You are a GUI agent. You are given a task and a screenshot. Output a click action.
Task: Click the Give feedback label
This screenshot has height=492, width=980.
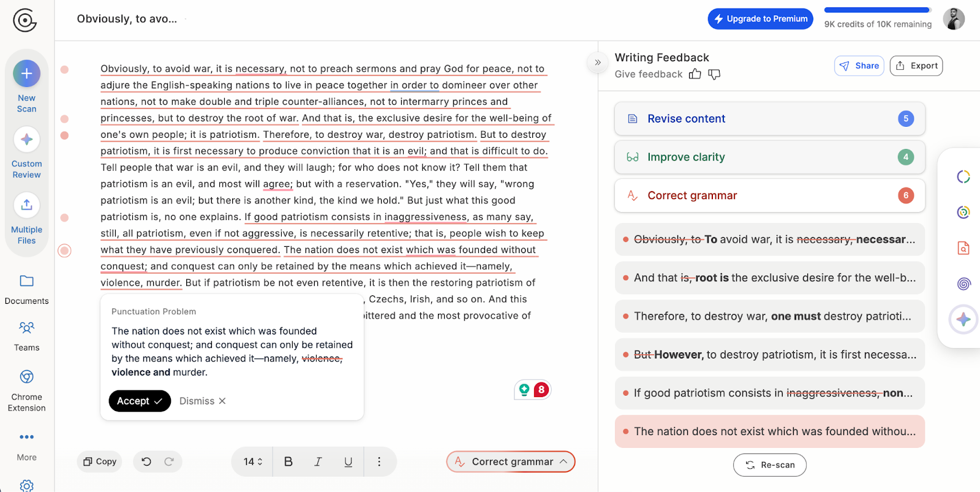649,74
